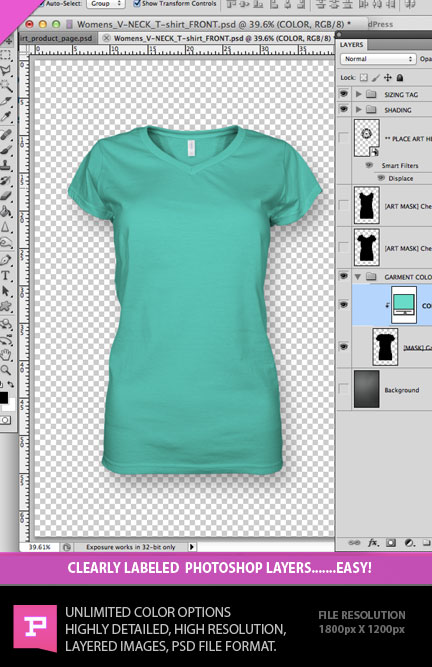
Task: Show the PLACE ART HERE layer
Action: tap(343, 138)
